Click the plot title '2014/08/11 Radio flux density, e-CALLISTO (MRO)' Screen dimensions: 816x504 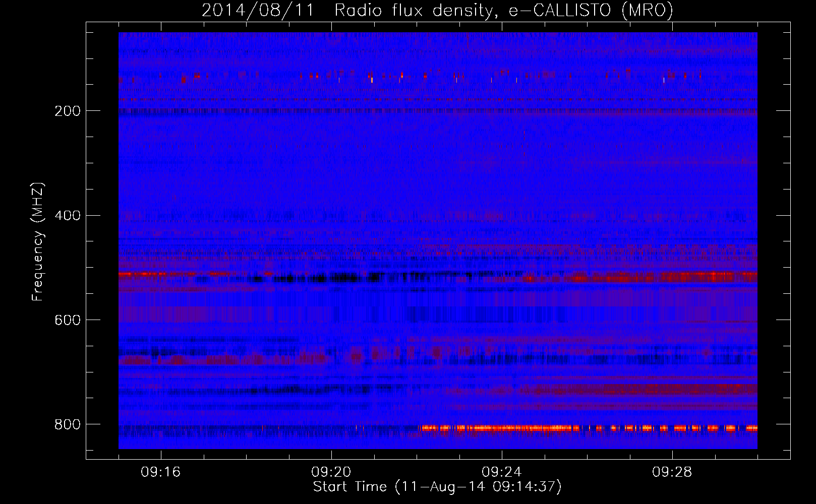[x=437, y=10]
